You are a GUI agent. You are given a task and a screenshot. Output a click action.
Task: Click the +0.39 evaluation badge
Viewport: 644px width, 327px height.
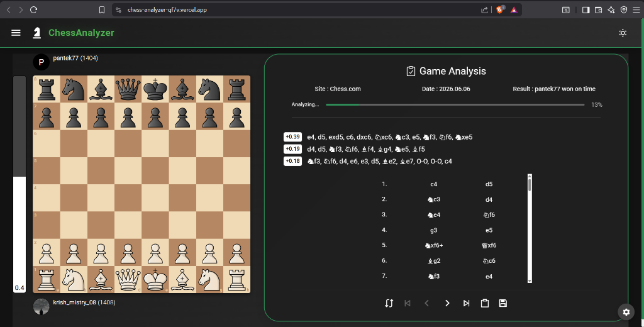[x=293, y=137]
